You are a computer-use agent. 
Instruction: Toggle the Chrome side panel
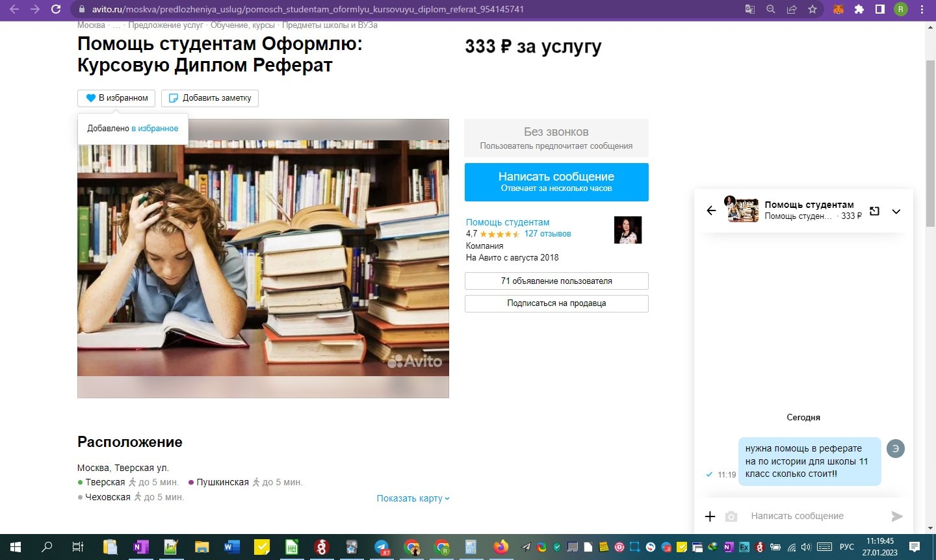pyautogui.click(x=880, y=9)
